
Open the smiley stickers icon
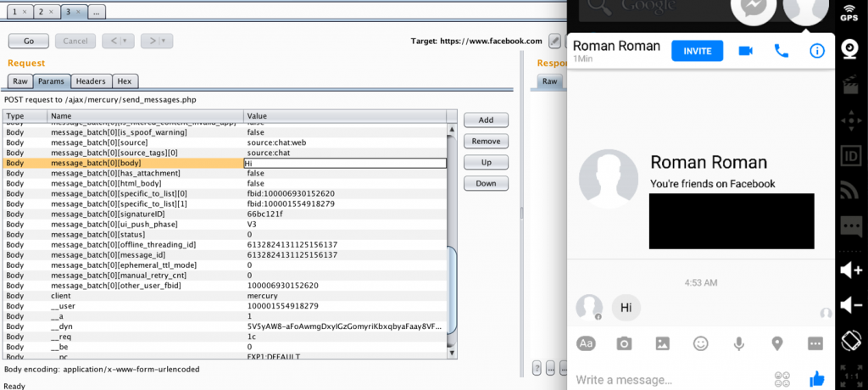point(701,343)
